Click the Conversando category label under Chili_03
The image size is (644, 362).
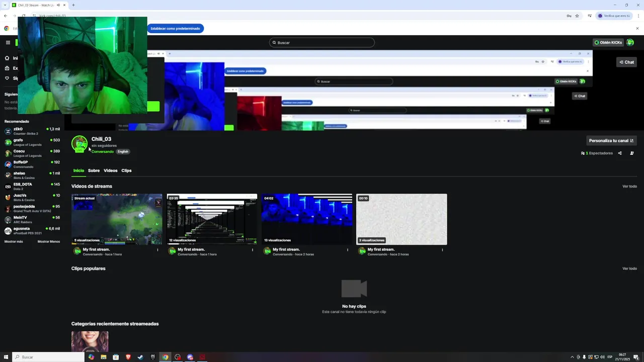(x=103, y=151)
